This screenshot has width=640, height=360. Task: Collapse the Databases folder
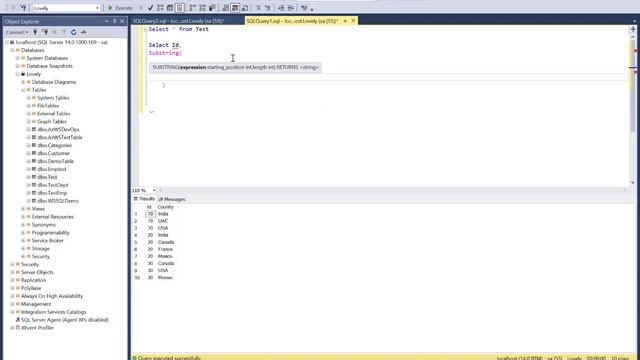point(12,50)
